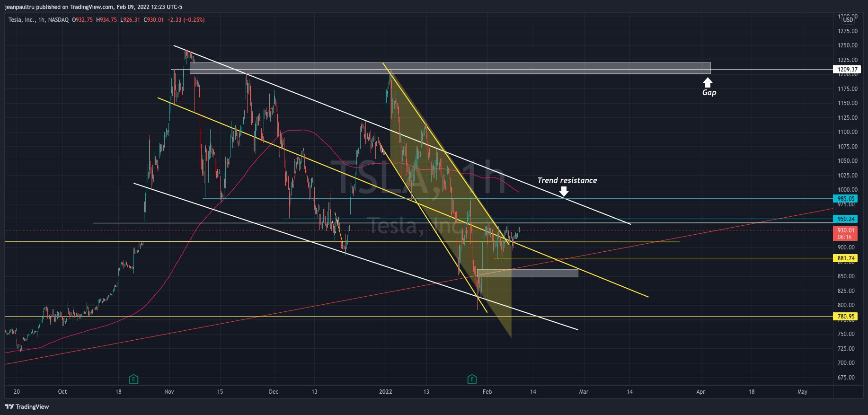The image size is (868, 415).
Task: Click the white down arrow under Trend resistance
Action: [564, 191]
